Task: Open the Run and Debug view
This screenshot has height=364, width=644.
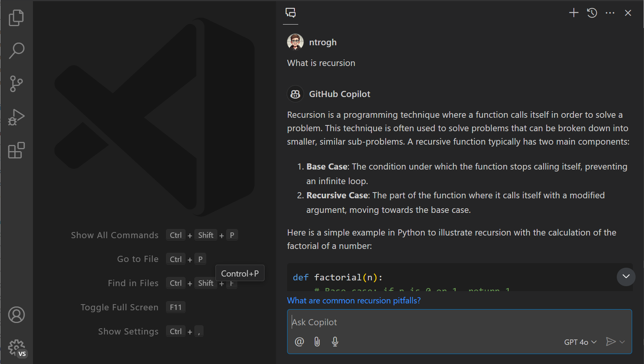Action: 16,117
